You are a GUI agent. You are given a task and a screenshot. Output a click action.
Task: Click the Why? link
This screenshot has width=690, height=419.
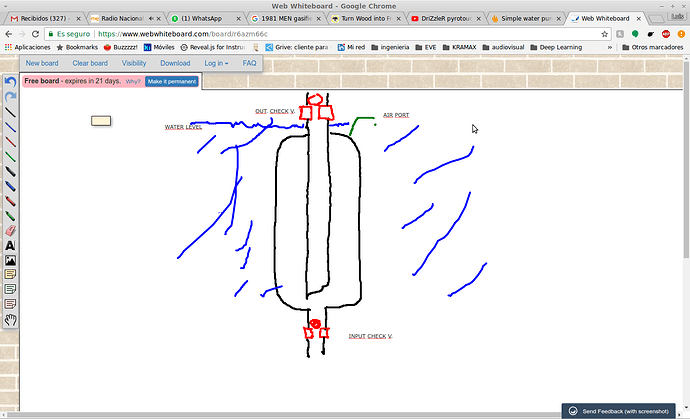click(133, 81)
